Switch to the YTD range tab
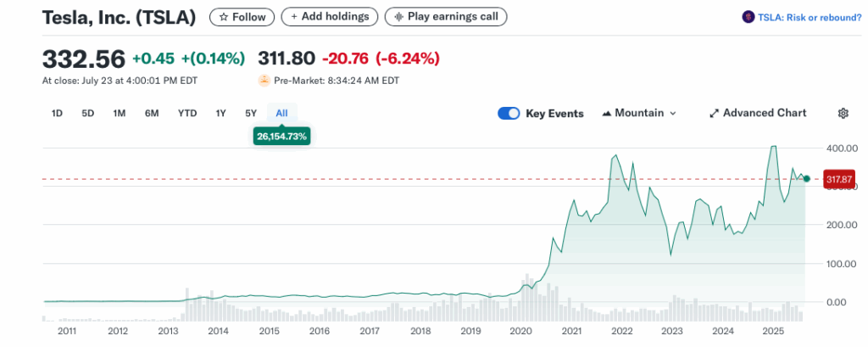 (x=187, y=113)
